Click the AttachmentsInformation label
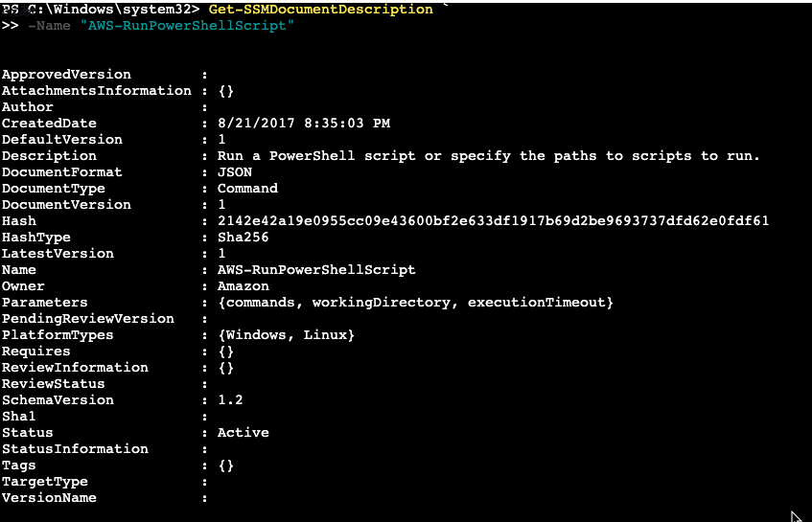This screenshot has width=812, height=522. pos(96,91)
